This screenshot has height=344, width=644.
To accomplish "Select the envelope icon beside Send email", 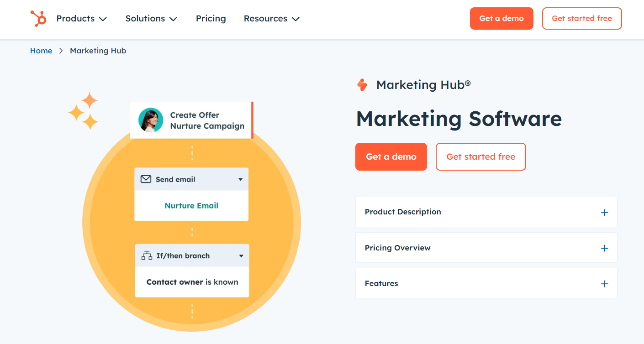I will [146, 179].
